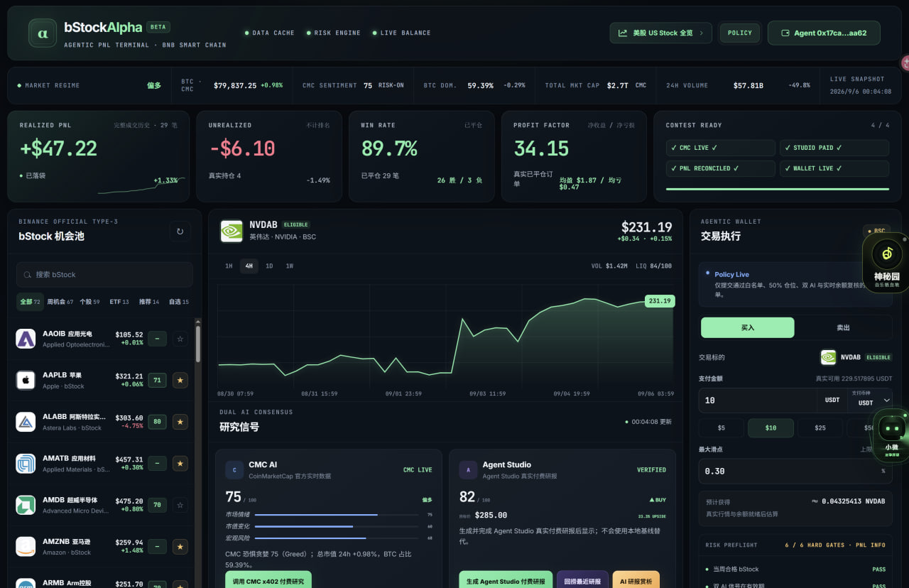Screen dimensions: 909x588
Task: Toggle the favorite star for AMZNB
Action: tap(180, 547)
